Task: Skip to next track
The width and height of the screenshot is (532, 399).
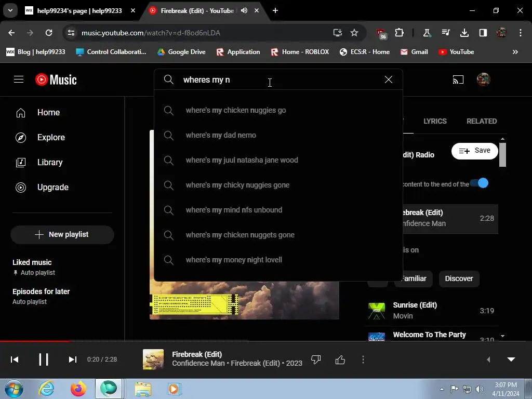Action: 72,360
